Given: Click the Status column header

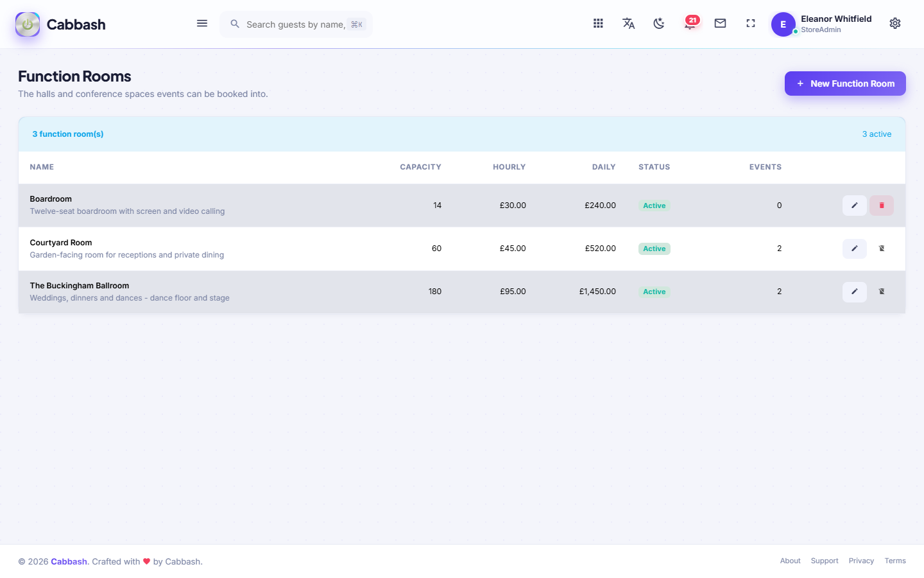Looking at the screenshot, I should [x=654, y=167].
